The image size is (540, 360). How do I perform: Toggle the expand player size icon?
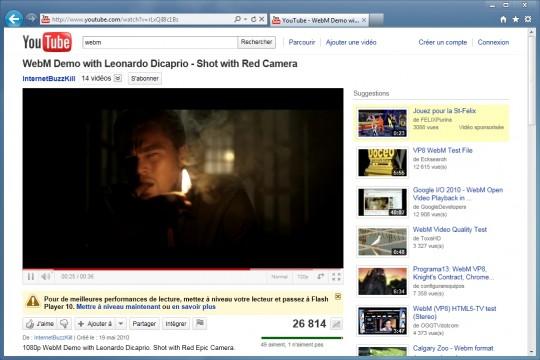point(321,277)
